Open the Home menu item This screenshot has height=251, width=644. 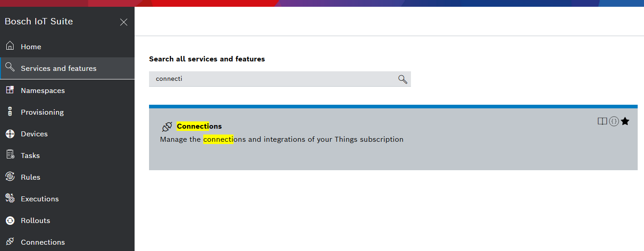[x=67, y=46]
